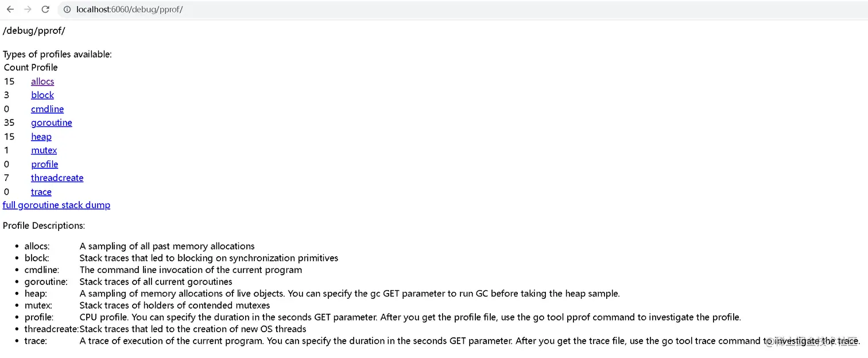Click the trace description line at bottom
Viewport: 868px width, 358px height.
402,341
